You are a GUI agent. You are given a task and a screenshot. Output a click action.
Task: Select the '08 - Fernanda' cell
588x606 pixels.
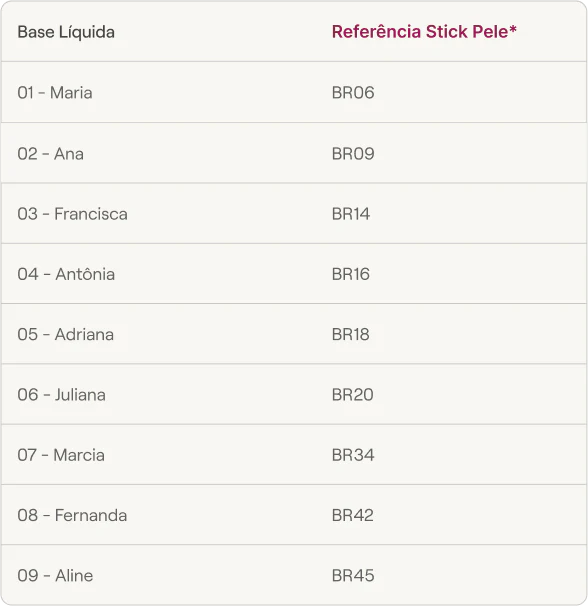pos(72,516)
